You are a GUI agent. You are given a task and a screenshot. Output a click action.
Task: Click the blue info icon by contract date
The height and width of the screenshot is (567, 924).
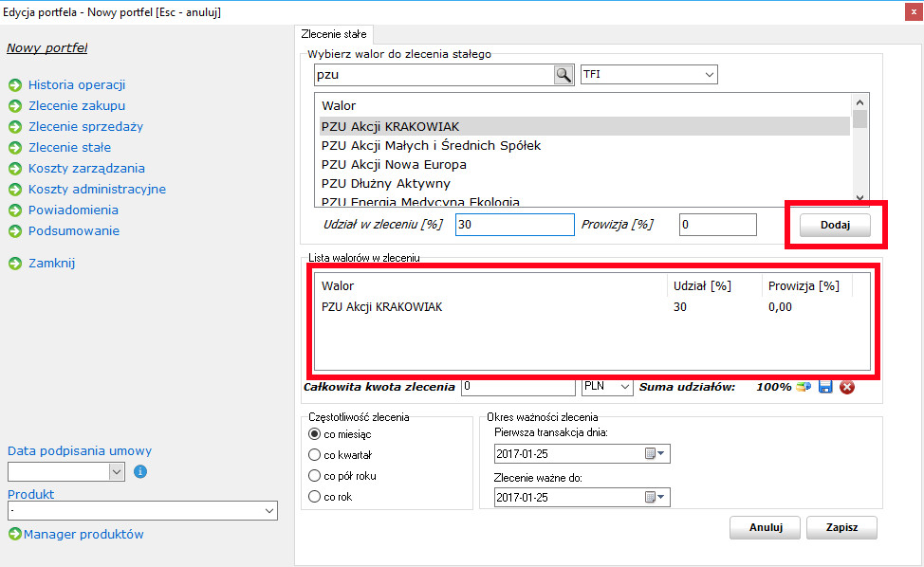click(x=140, y=471)
